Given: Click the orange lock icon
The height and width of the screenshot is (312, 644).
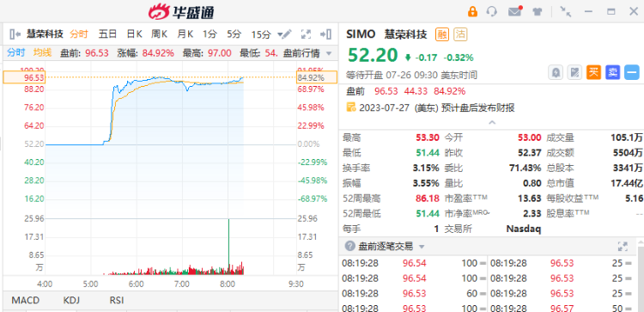Looking at the screenshot, I should click(x=472, y=11).
